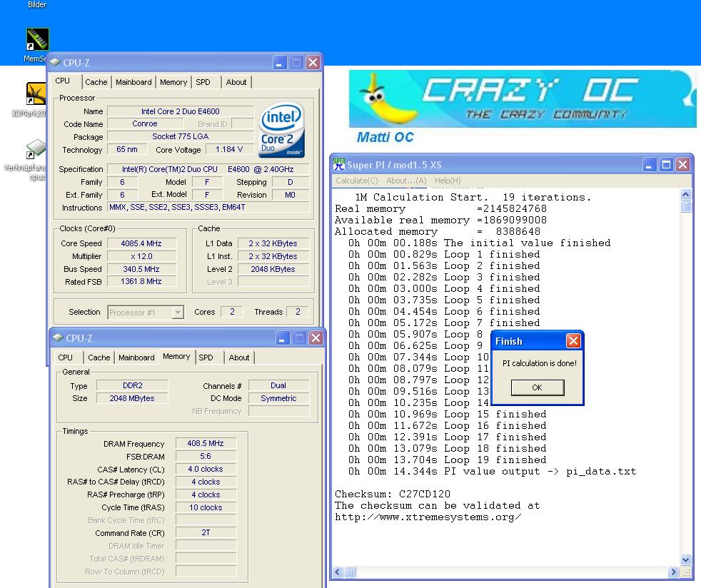Viewport: 701px width, 588px height.
Task: Click the Name Intel Core 2 Duo E4600 field
Action: 181,111
